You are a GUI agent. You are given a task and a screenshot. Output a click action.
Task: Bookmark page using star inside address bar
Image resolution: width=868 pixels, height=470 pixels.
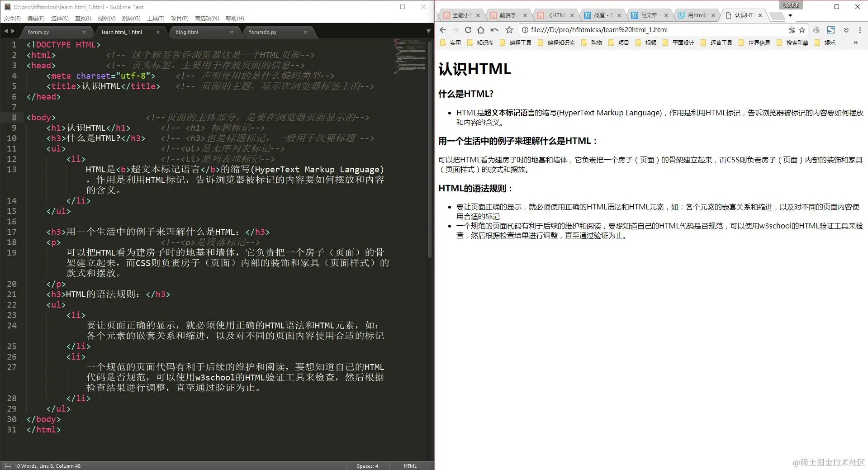point(802,30)
